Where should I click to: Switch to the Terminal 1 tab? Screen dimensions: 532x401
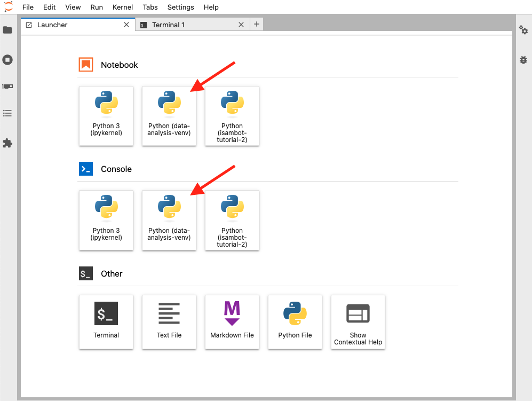click(193, 25)
